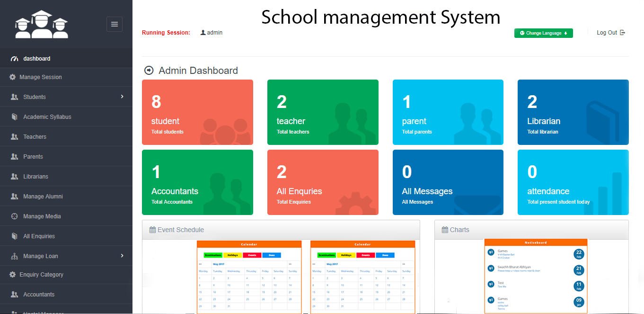Open the red Total students card
This screenshot has width=644, height=314.
pos(197,112)
